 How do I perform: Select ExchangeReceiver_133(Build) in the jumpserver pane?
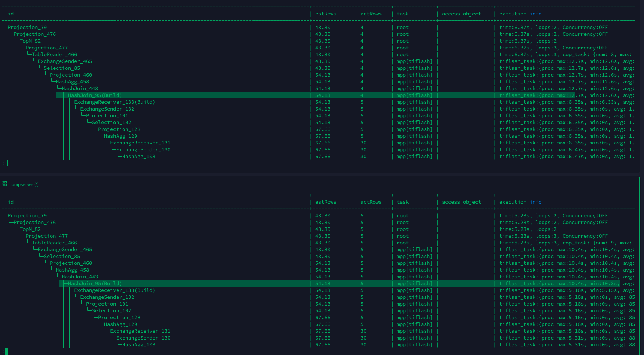(x=114, y=290)
